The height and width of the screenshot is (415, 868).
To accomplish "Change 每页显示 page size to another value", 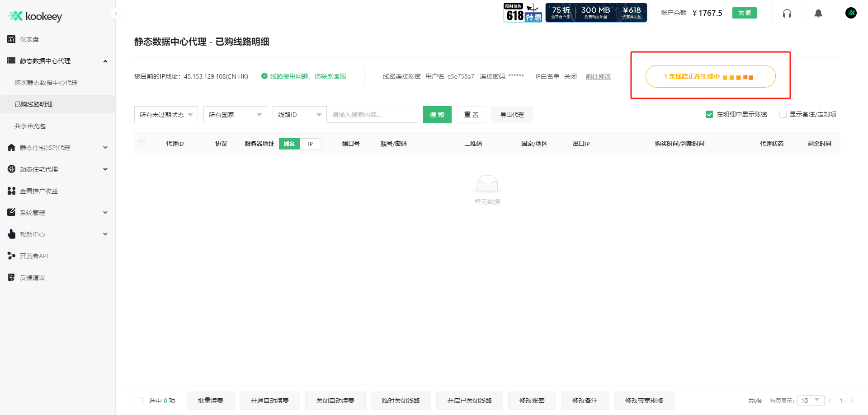I will [x=811, y=401].
